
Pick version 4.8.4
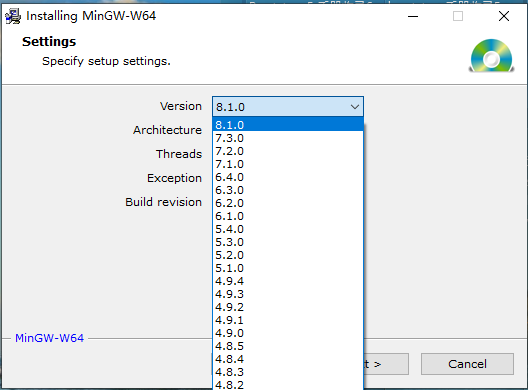[x=288, y=359]
